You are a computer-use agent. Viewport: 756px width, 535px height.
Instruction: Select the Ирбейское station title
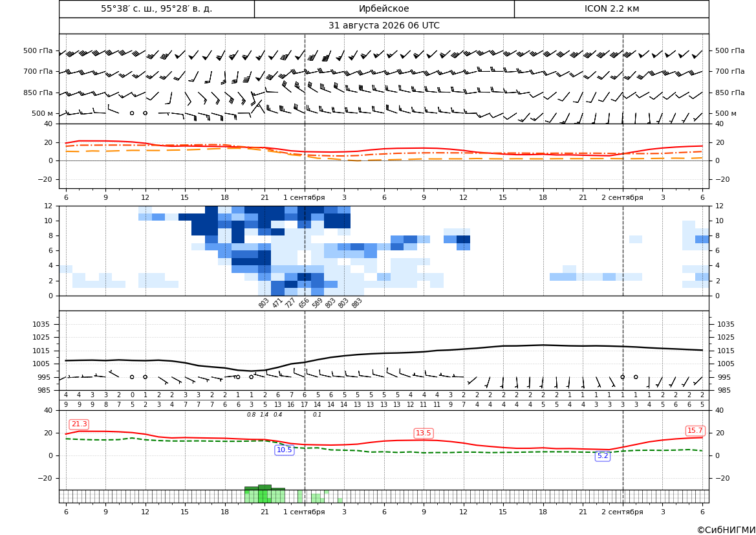pyautogui.click(x=383, y=8)
